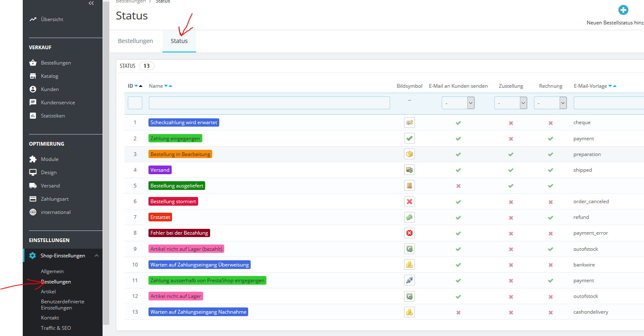Open Katalog via its store icon
The image size is (644, 336).
(33, 76)
